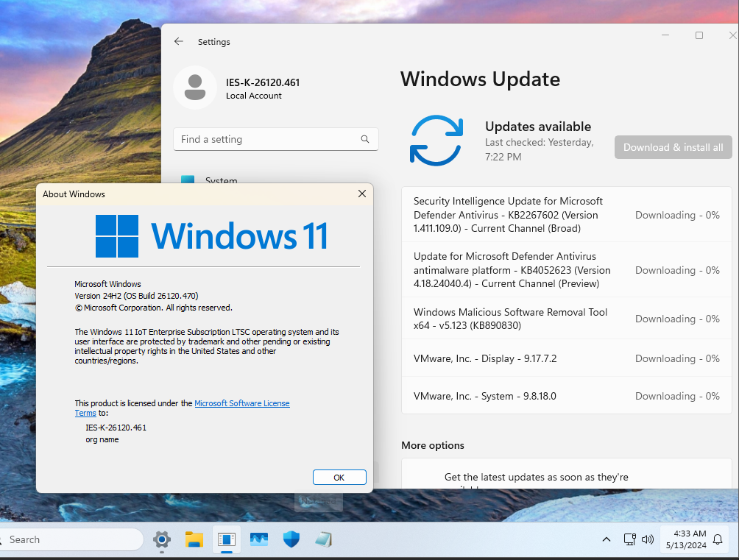
Task: Click the More options heading
Action: [x=433, y=445]
